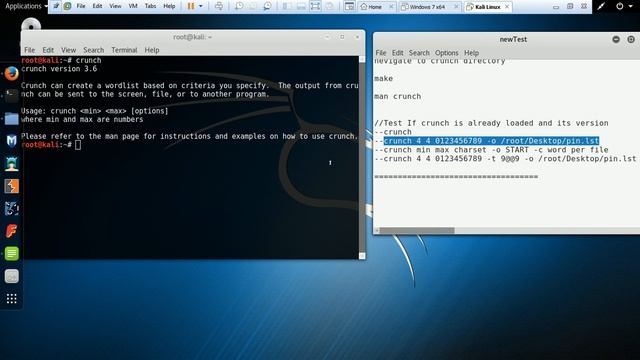The image size is (640, 360).
Task: Open the Applications menu in top bar
Action: tap(26, 6)
